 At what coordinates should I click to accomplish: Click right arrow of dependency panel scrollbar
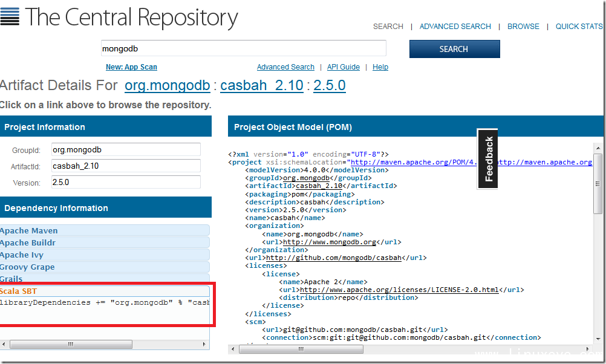pos(204,344)
